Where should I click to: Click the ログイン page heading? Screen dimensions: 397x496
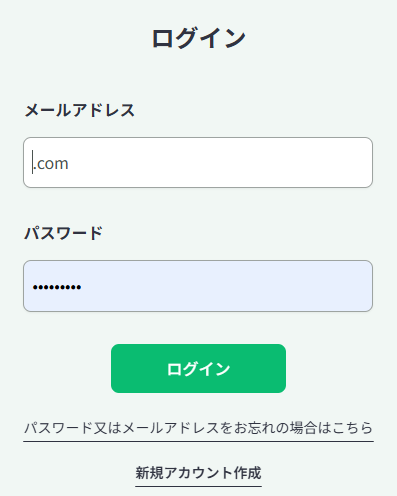[x=199, y=38]
